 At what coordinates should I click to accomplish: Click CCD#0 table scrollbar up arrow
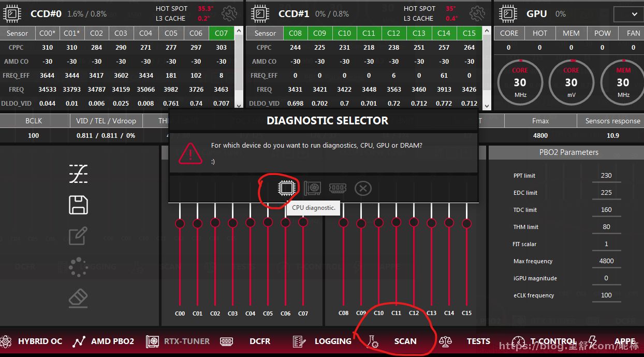(239, 31)
